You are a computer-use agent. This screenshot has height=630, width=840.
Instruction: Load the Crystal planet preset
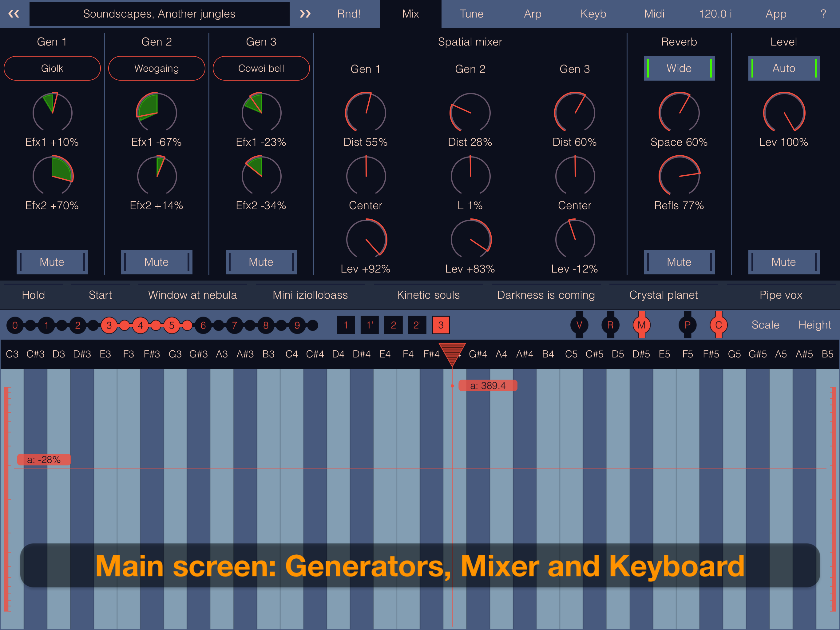tap(664, 295)
